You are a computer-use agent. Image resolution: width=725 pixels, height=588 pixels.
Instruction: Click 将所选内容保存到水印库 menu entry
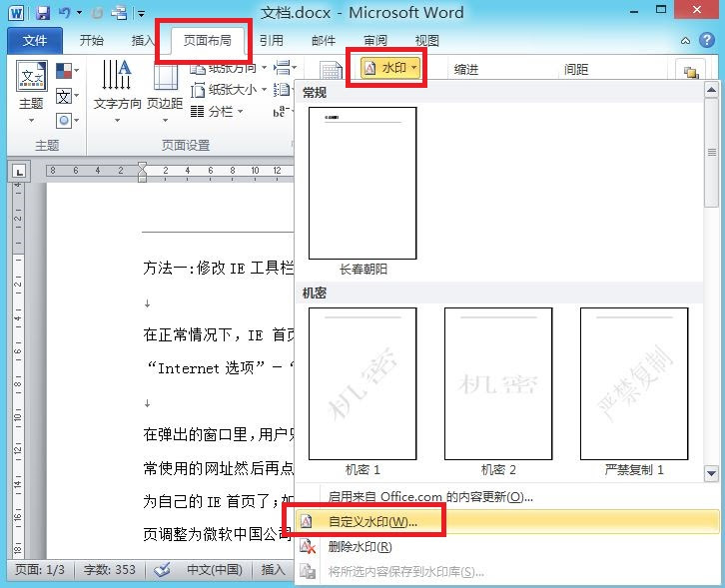click(507, 572)
